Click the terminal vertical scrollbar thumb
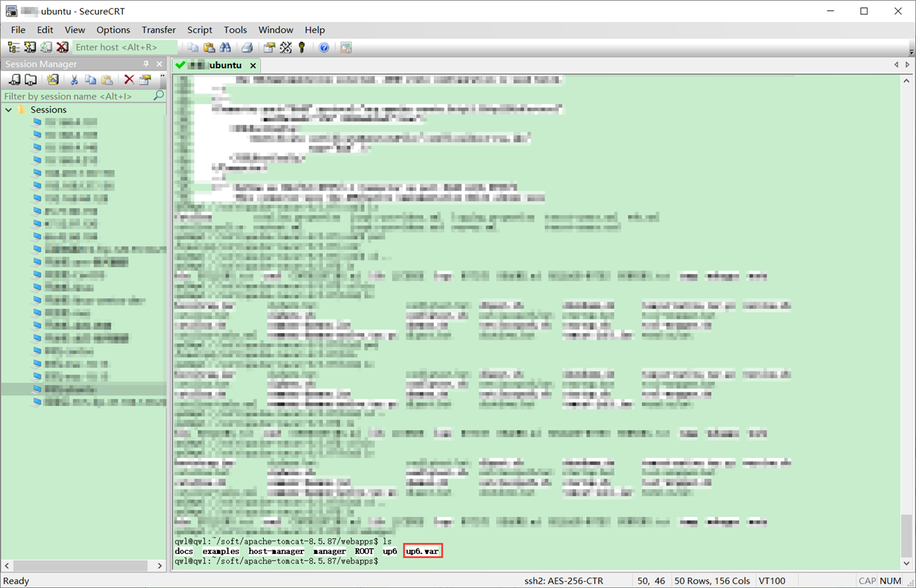 coord(907,535)
